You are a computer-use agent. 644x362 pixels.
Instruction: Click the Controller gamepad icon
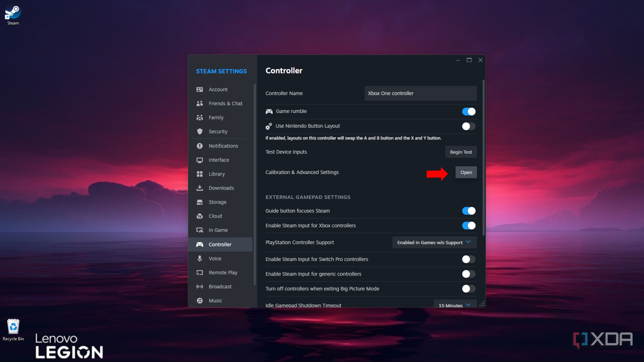tap(200, 244)
